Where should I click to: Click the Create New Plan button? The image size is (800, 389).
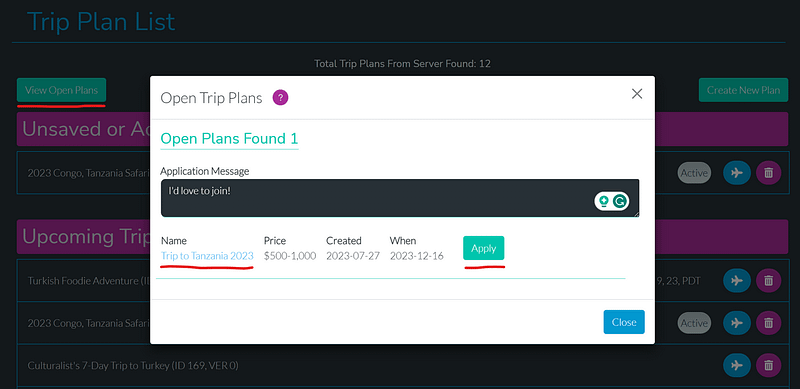point(743,90)
